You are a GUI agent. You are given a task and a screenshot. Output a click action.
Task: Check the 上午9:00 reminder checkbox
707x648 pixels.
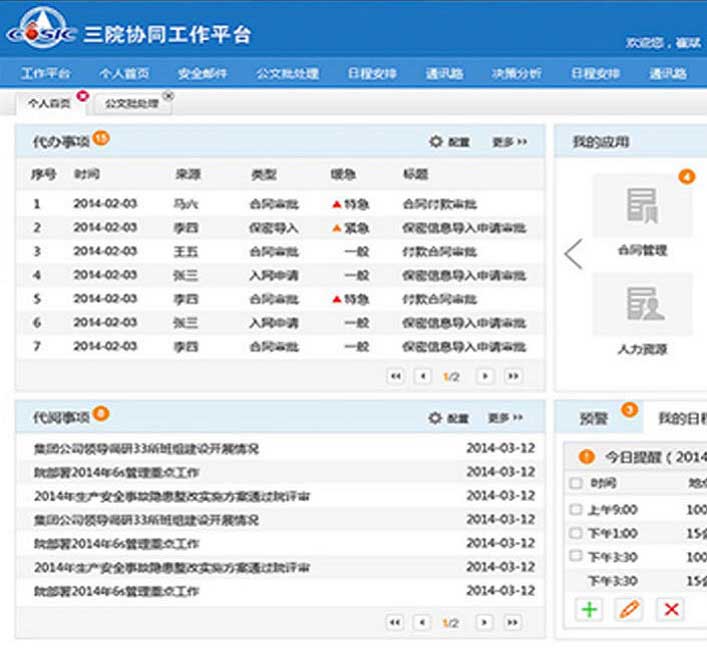tap(575, 509)
